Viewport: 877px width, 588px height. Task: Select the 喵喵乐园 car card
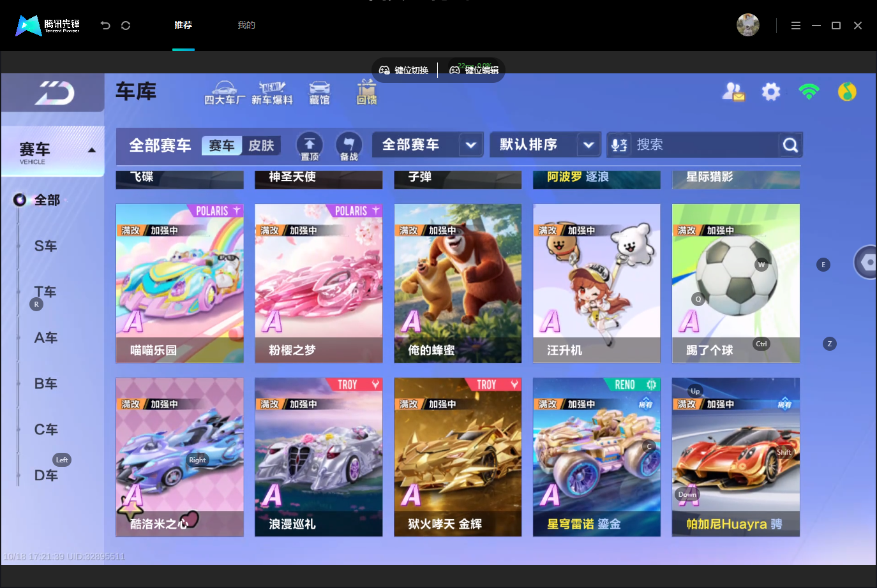tap(180, 284)
